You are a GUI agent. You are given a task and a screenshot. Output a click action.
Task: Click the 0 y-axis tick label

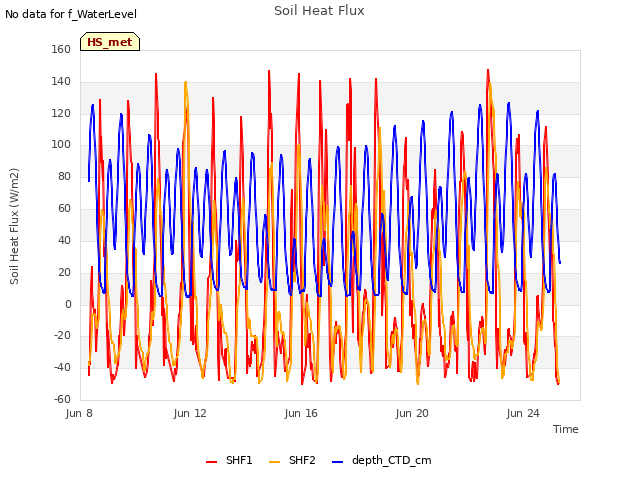(68, 304)
